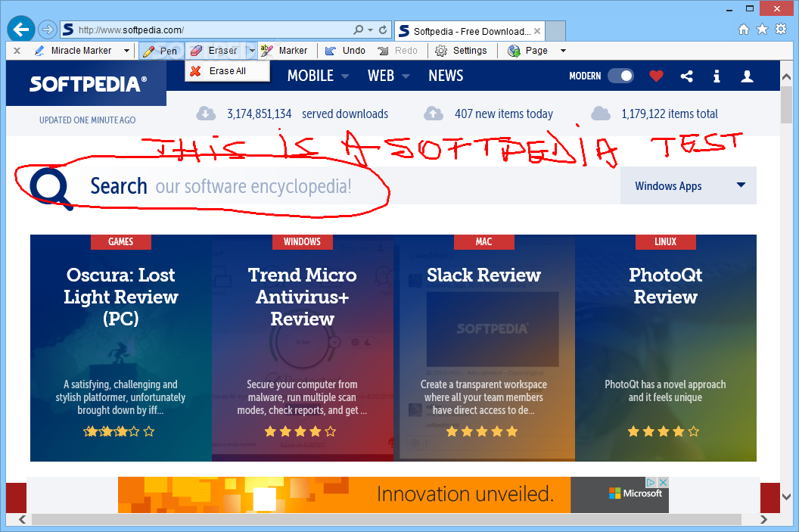The image size is (799, 532).
Task: Click the Slack Review star rating
Action: click(x=481, y=431)
